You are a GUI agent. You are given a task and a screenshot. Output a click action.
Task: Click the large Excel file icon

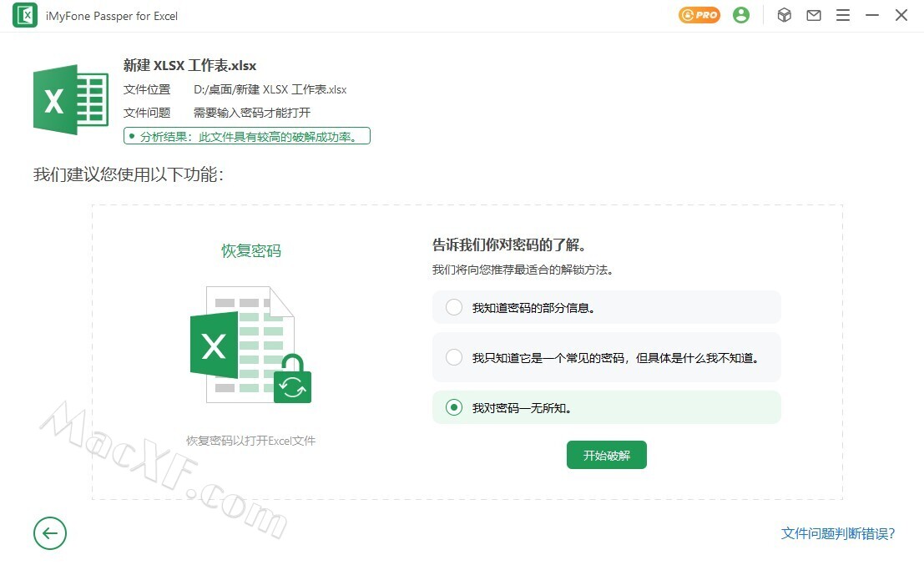pos(71,99)
